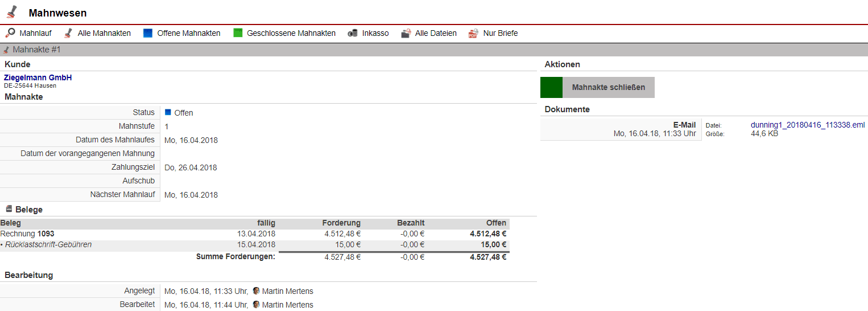Screen dimensions: 868x311
Task: Click Martin Mertens avatar in Angelegt row
Action: click(256, 291)
